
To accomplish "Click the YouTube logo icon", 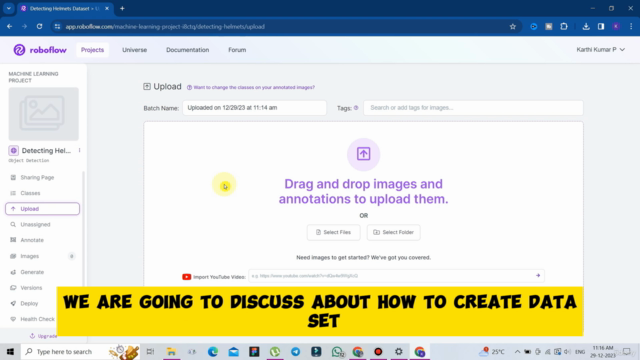I will point(187,277).
